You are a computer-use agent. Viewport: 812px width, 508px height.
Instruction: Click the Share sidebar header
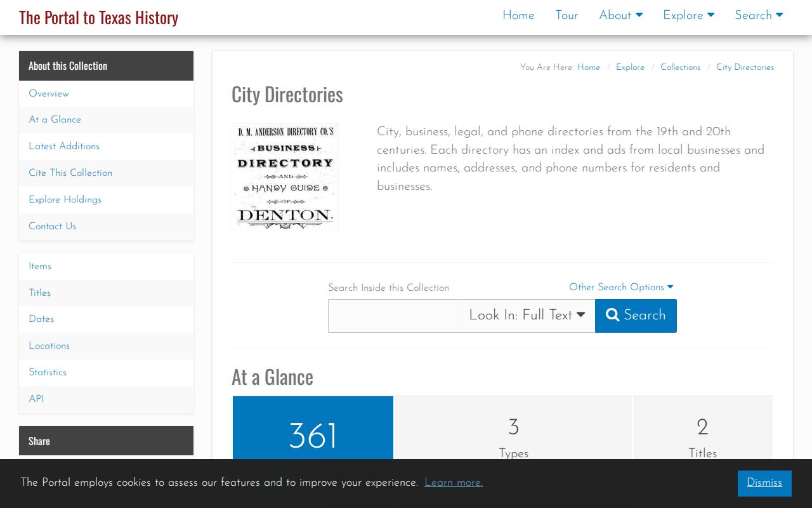(106, 441)
